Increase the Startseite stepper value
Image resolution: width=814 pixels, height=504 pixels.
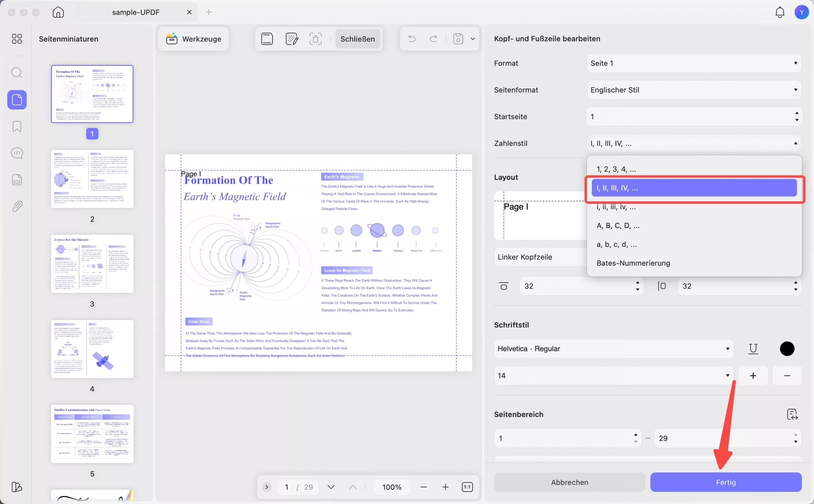[x=797, y=113]
